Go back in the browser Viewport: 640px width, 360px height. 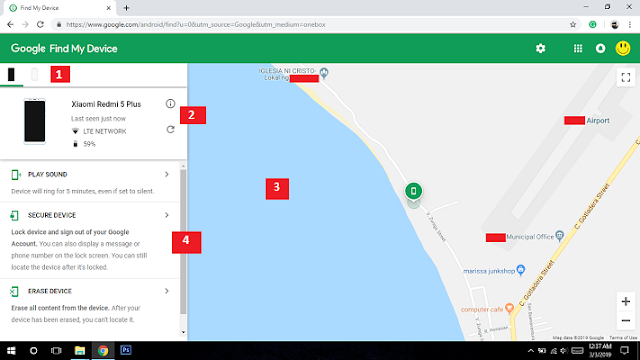[x=10, y=24]
